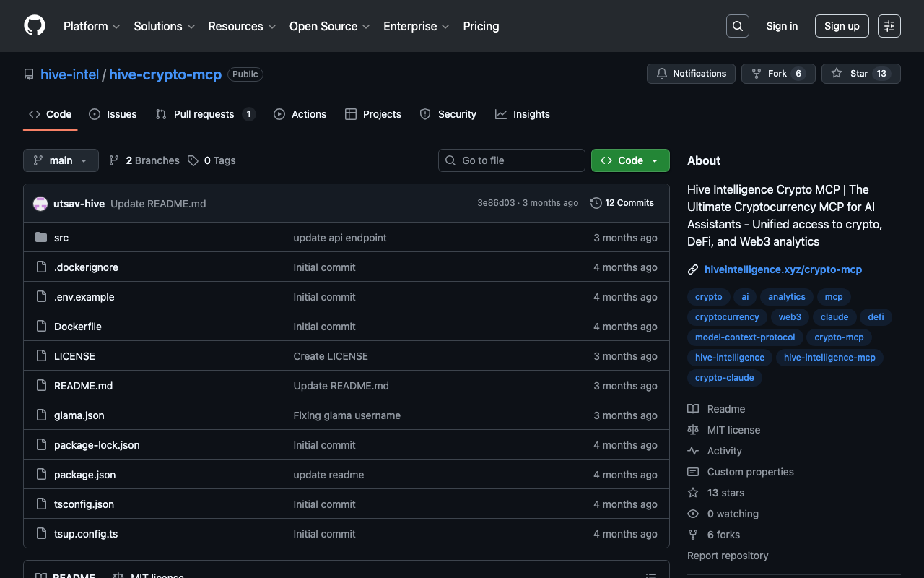Image resolution: width=924 pixels, height=578 pixels.
Task: Click the utsav-hive avatar thumbnail
Action: click(x=40, y=204)
